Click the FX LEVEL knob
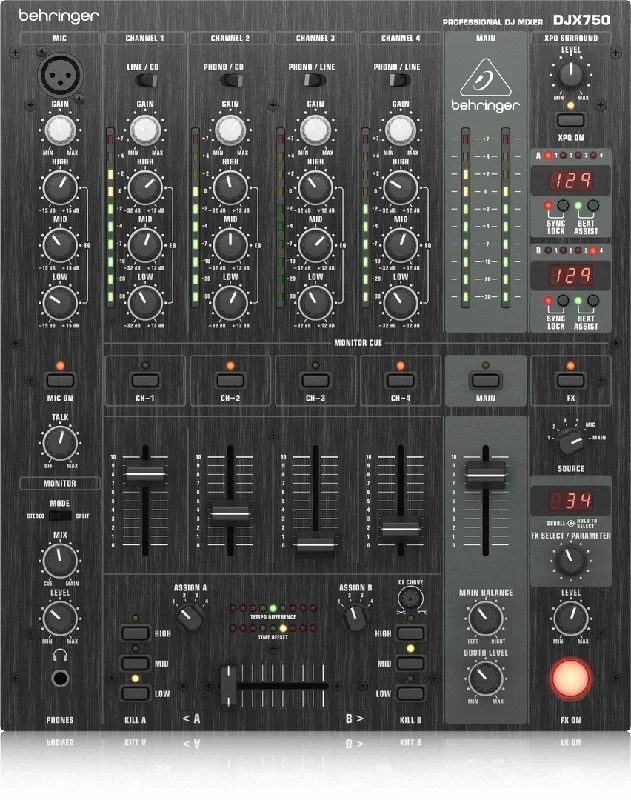 click(571, 618)
